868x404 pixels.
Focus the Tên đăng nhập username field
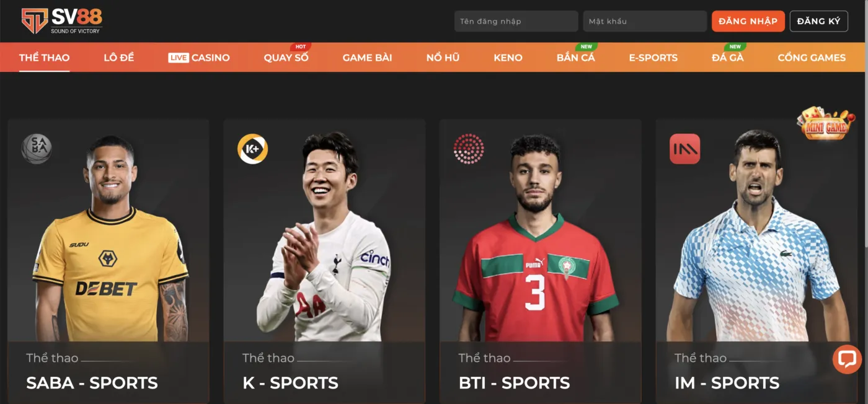(516, 21)
